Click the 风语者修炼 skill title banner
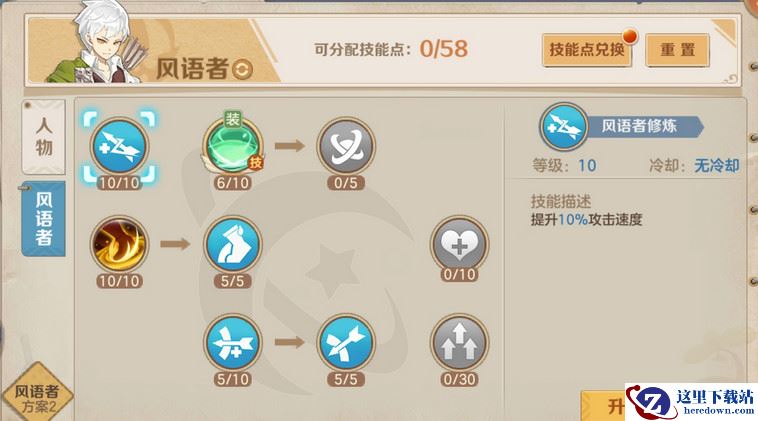The width and height of the screenshot is (758, 421). pos(641,127)
